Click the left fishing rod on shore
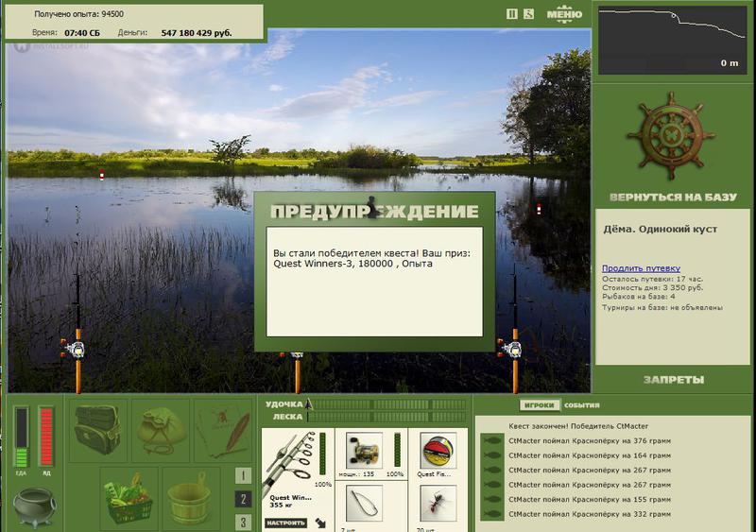This screenshot has width=756, height=532. pos(77,333)
